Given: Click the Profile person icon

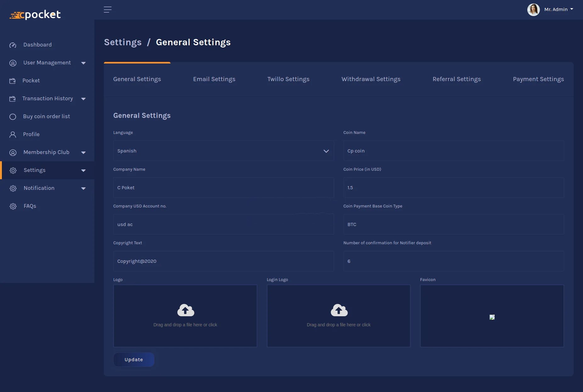Looking at the screenshot, I should pos(13,135).
